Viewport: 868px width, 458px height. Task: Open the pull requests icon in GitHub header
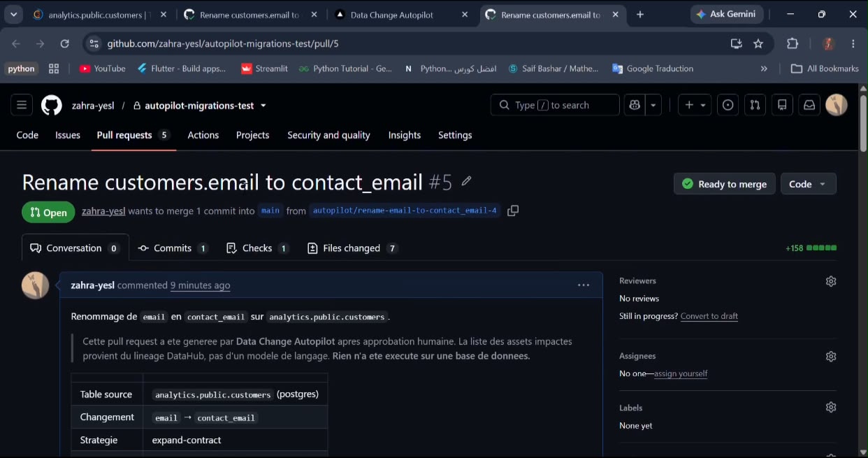(x=755, y=105)
